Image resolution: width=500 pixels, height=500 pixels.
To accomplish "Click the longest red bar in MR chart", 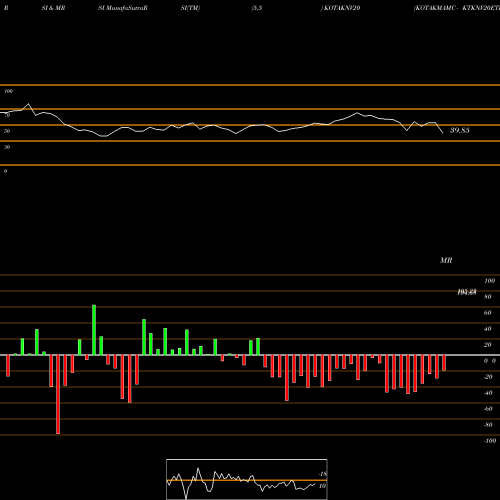I will [x=58, y=394].
